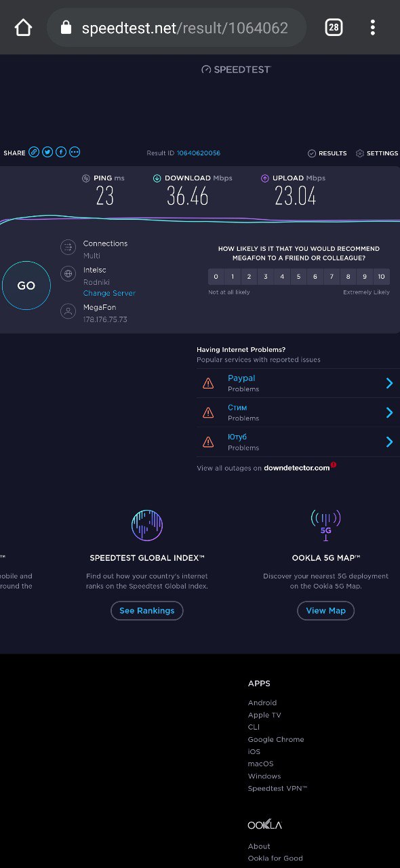Rate recommendation as 1
400x868 pixels.
tap(233, 277)
